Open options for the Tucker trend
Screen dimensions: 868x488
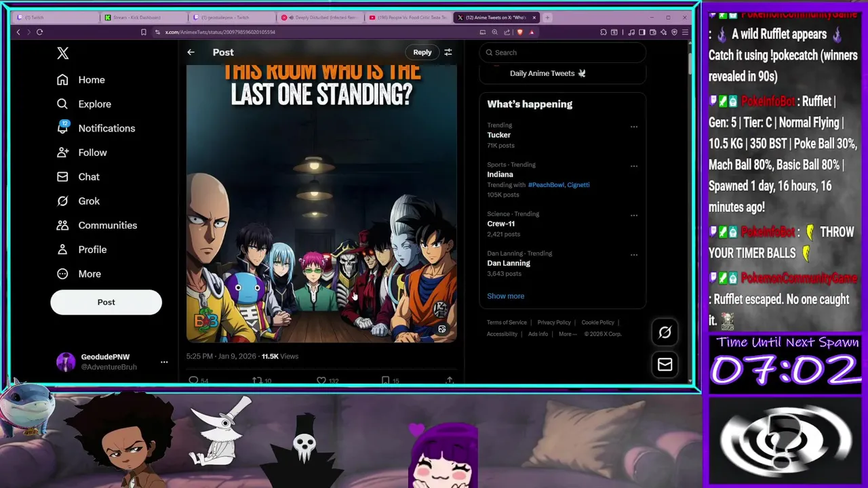point(634,127)
